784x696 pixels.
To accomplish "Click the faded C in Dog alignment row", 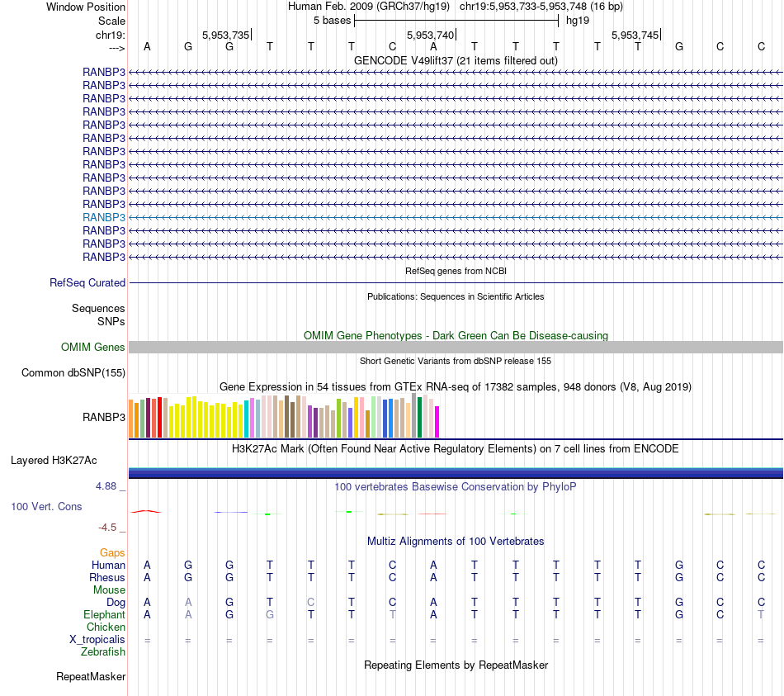I will pos(310,603).
